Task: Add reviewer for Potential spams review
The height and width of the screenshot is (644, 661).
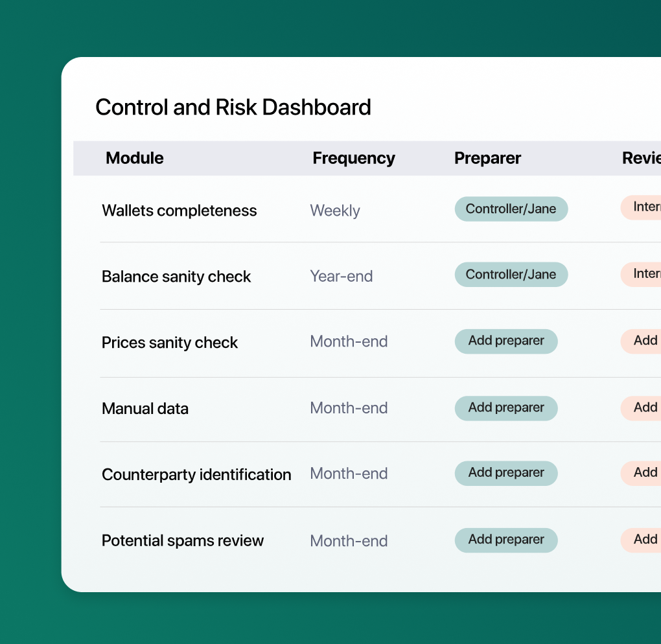Action: pyautogui.click(x=641, y=540)
